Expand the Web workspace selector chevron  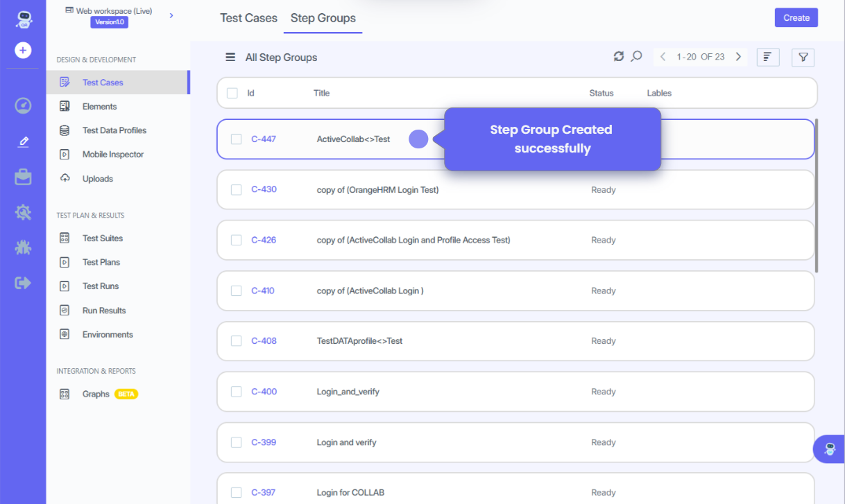click(x=171, y=15)
